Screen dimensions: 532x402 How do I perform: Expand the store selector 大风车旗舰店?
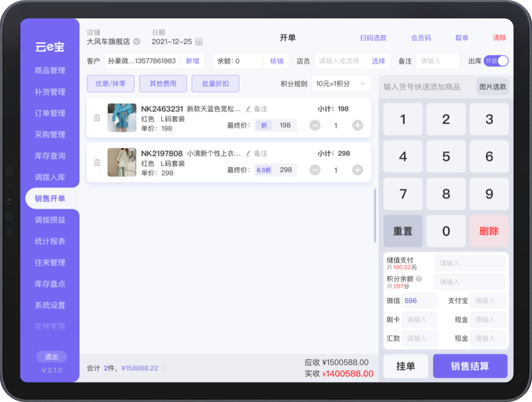[137, 41]
